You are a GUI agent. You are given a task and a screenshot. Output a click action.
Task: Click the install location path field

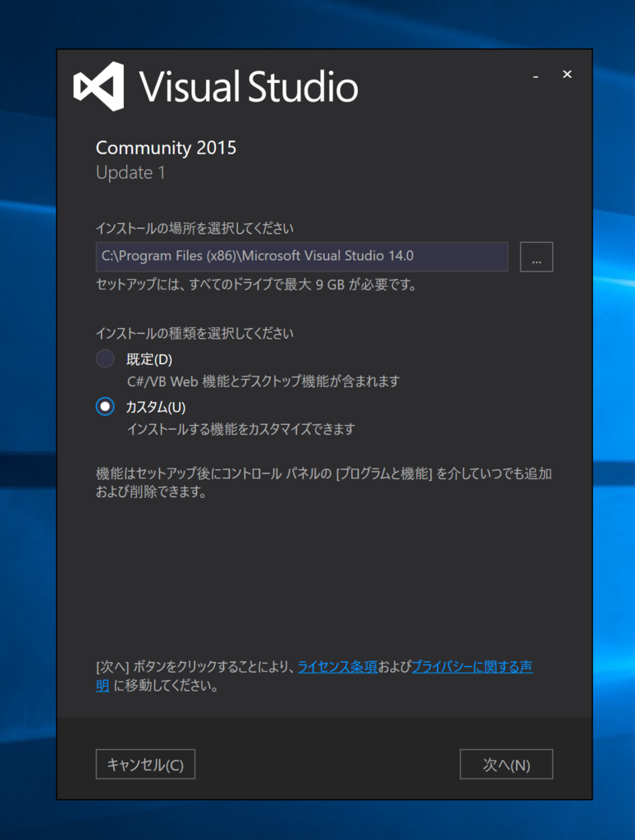pyautogui.click(x=302, y=256)
